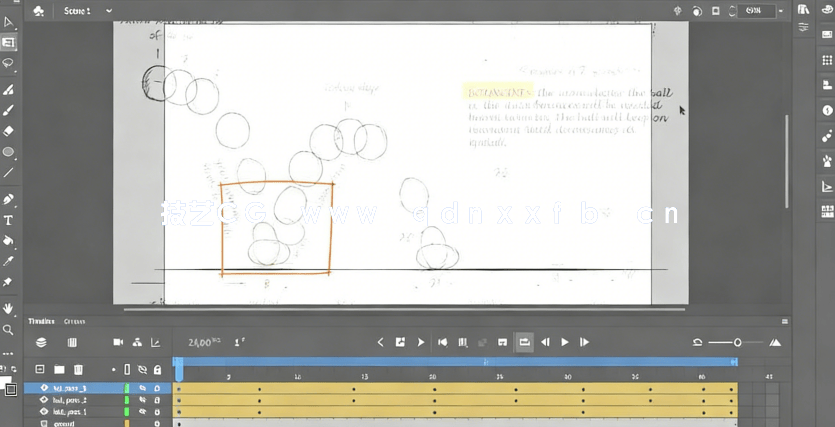835x427 pixels.
Task: Select the Selection arrow tool
Action: click(8, 22)
